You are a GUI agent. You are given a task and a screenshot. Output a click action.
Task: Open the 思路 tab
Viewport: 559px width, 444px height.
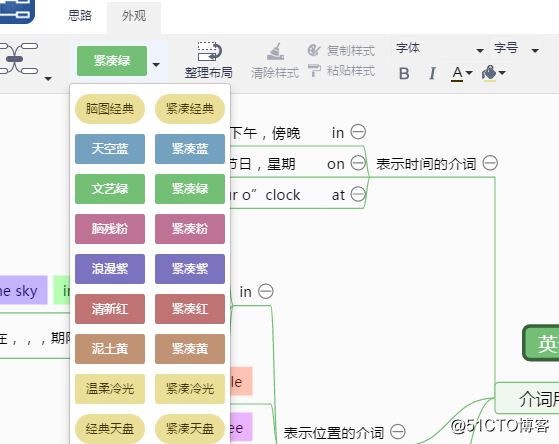coord(80,16)
